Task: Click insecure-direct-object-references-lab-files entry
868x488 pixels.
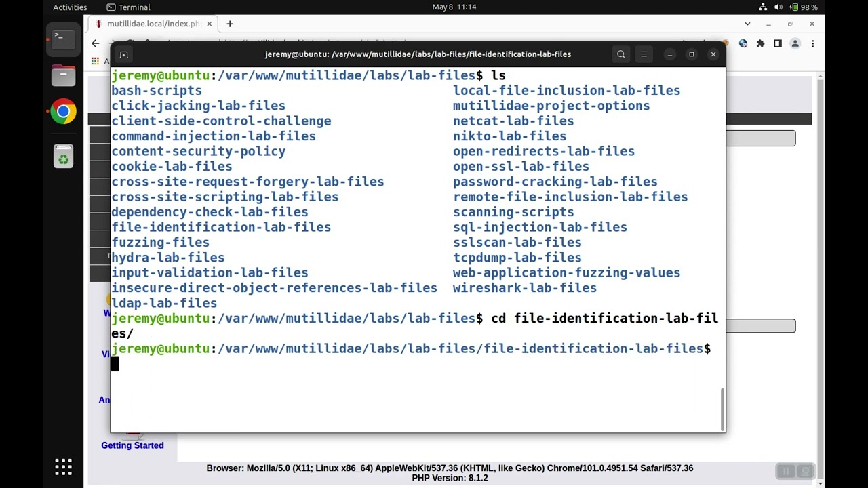Action: click(274, 288)
